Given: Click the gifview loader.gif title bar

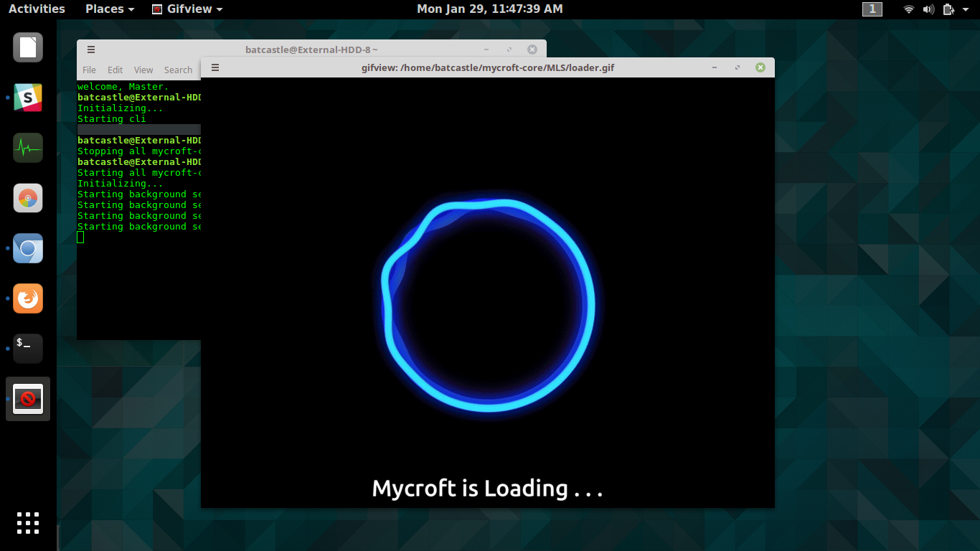Looking at the screenshot, I should 488,67.
